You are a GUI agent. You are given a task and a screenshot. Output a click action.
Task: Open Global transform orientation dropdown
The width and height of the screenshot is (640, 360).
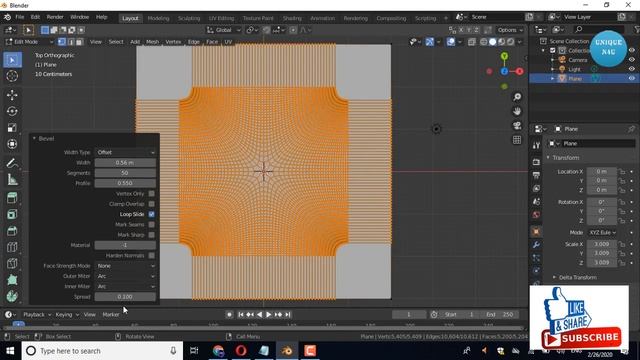click(224, 30)
